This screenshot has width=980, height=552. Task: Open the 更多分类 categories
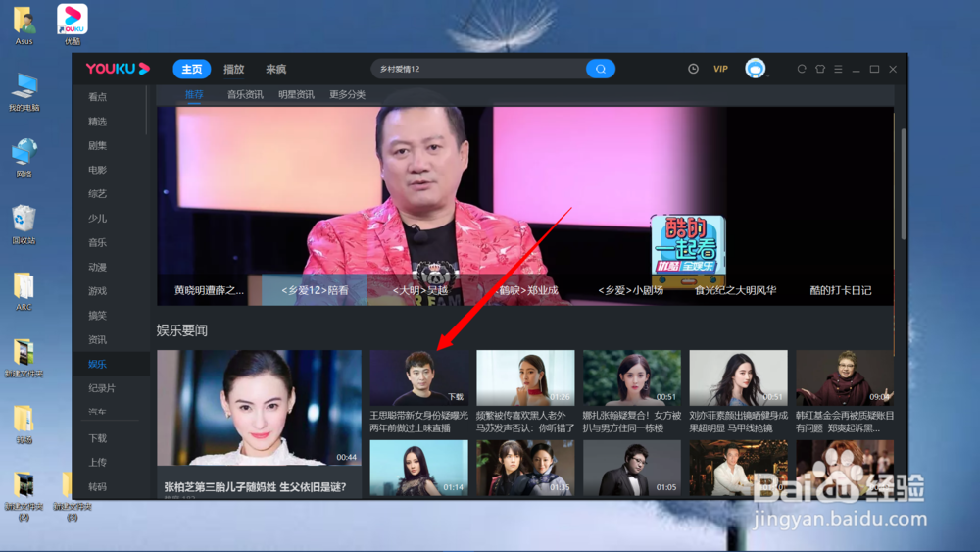(348, 94)
